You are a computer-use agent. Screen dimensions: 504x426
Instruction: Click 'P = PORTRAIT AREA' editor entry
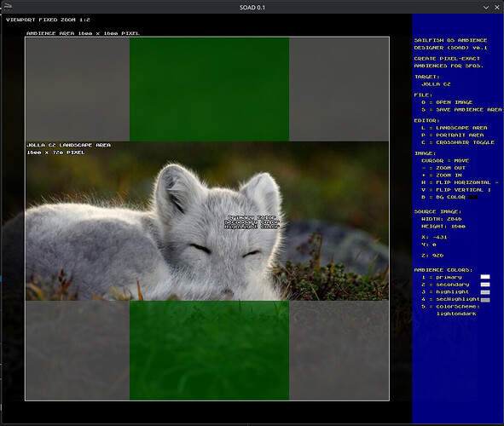point(453,135)
